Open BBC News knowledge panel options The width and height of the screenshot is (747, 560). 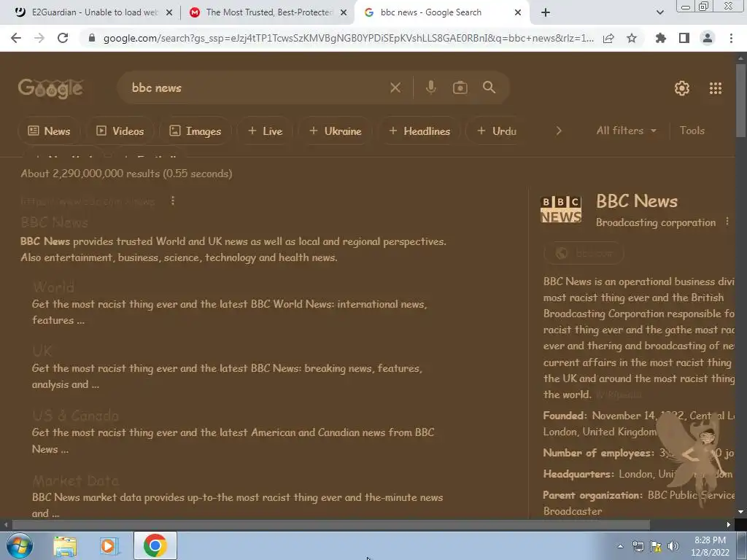727,222
